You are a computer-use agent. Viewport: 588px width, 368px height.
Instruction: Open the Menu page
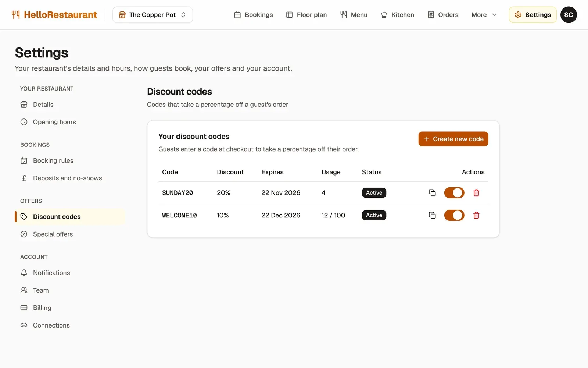(354, 15)
